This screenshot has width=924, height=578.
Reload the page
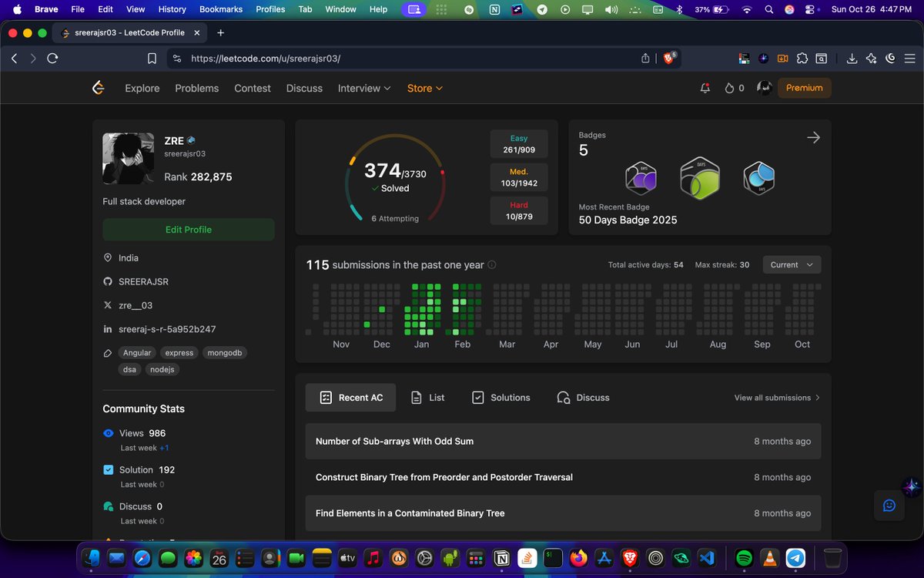click(x=52, y=59)
